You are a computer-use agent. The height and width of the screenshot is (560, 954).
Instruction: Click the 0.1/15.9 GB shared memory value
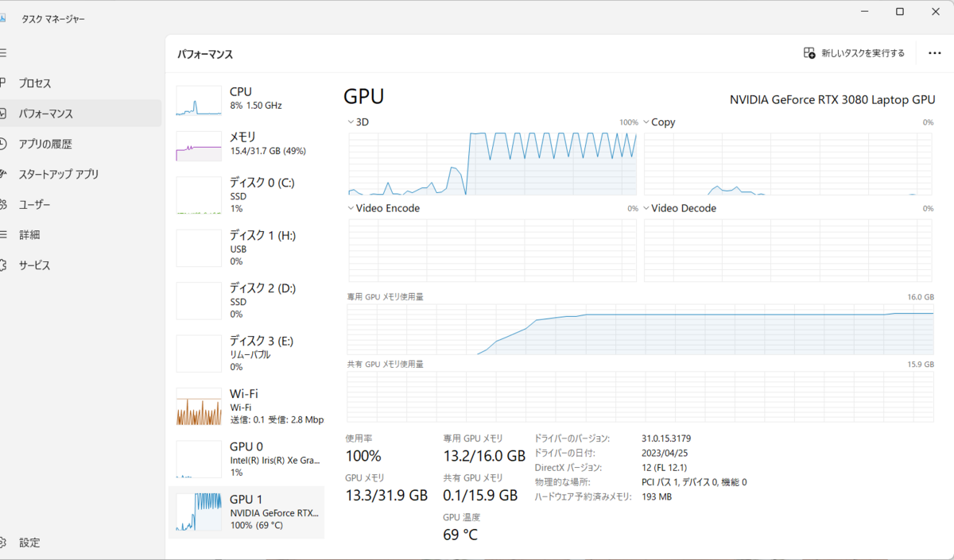[480, 496]
